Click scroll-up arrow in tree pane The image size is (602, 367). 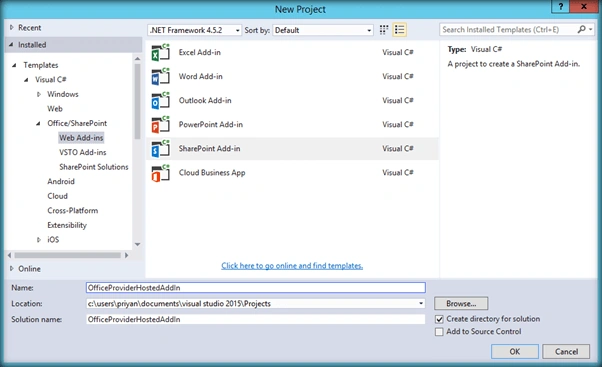coord(137,59)
